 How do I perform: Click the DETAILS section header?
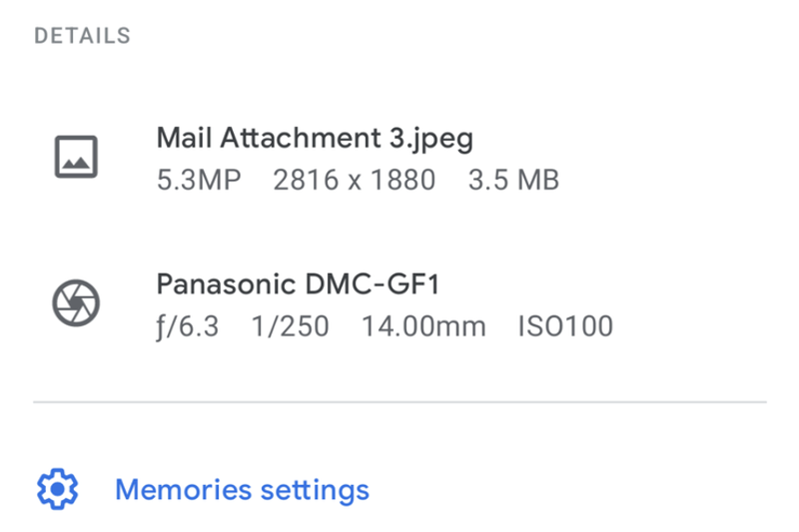[83, 36]
